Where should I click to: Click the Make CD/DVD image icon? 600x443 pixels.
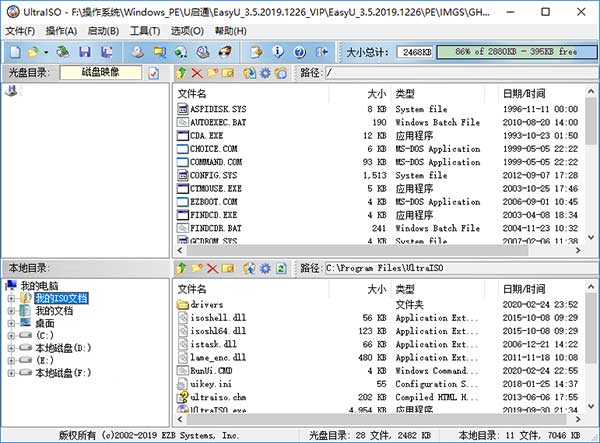tap(138, 52)
